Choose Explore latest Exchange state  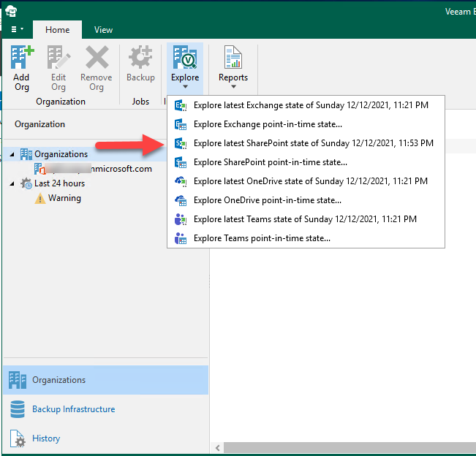[306, 105]
